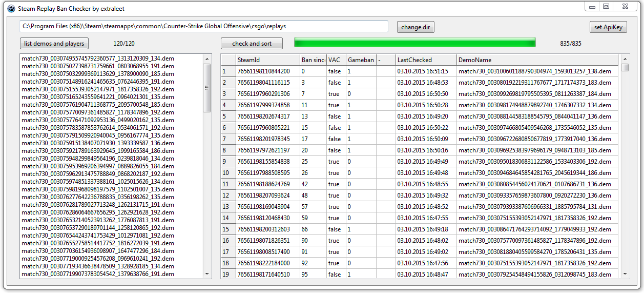644x293 pixels.
Task: Sort by SteamId column header
Action: click(x=268, y=60)
